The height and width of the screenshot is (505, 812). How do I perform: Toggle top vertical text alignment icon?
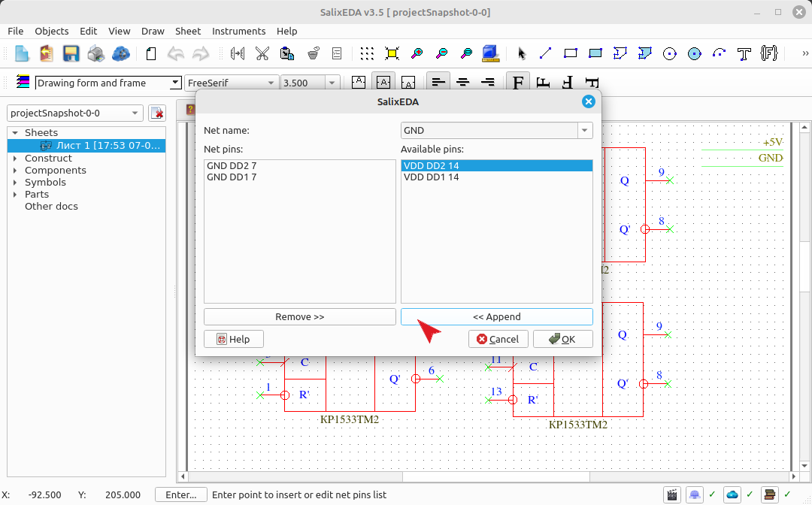tap(359, 82)
